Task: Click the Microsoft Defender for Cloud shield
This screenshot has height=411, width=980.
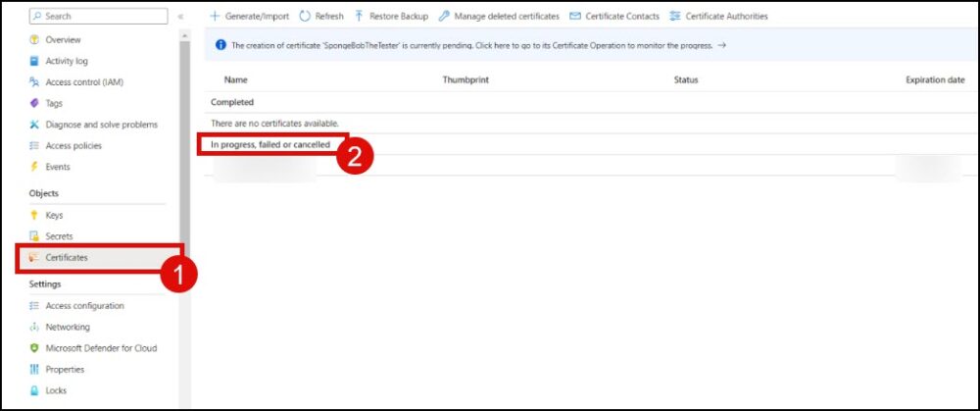Action: 34,348
